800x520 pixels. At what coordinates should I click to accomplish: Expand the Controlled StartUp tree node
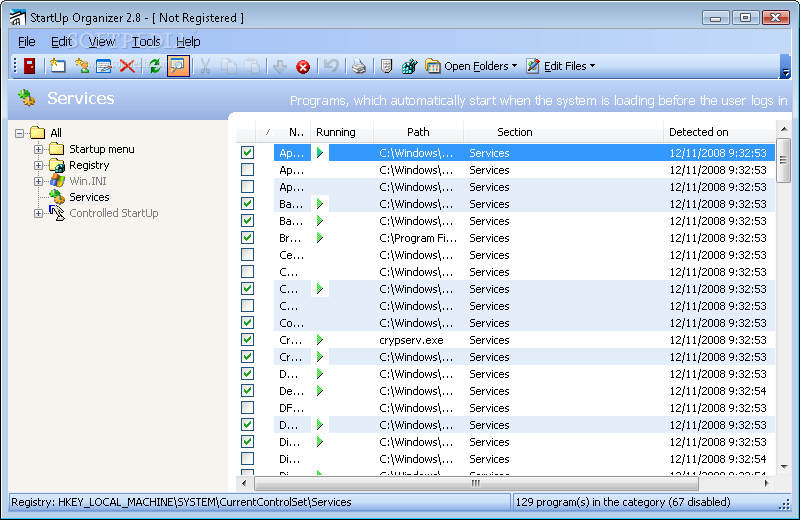click(38, 213)
